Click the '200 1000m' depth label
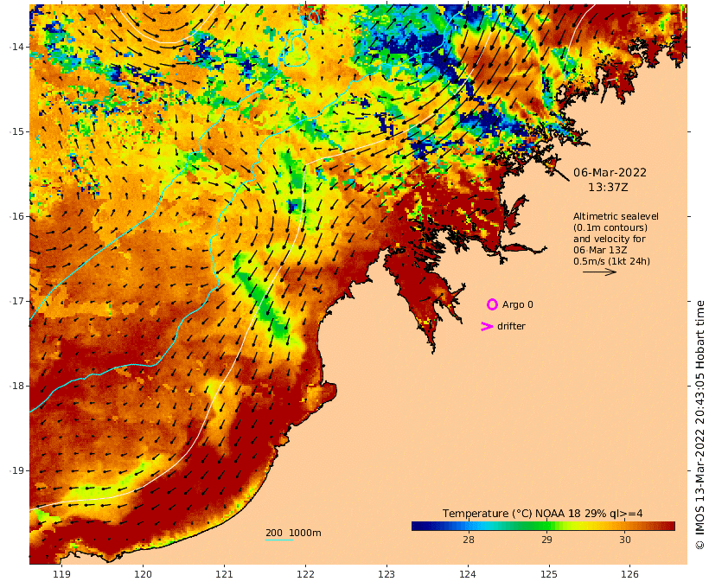Viewport: 709px width, 588px height. point(293,533)
